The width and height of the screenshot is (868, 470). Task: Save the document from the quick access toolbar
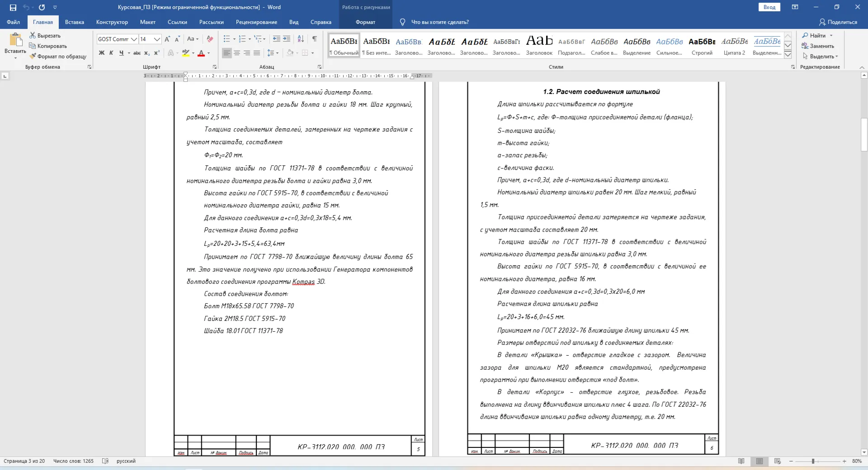pyautogui.click(x=13, y=7)
